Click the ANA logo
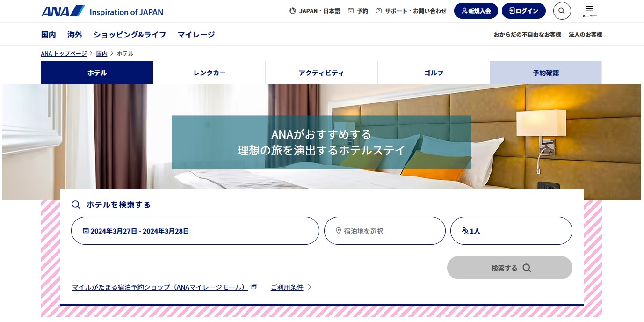Screen dimensions: 644x322 pos(63,10)
